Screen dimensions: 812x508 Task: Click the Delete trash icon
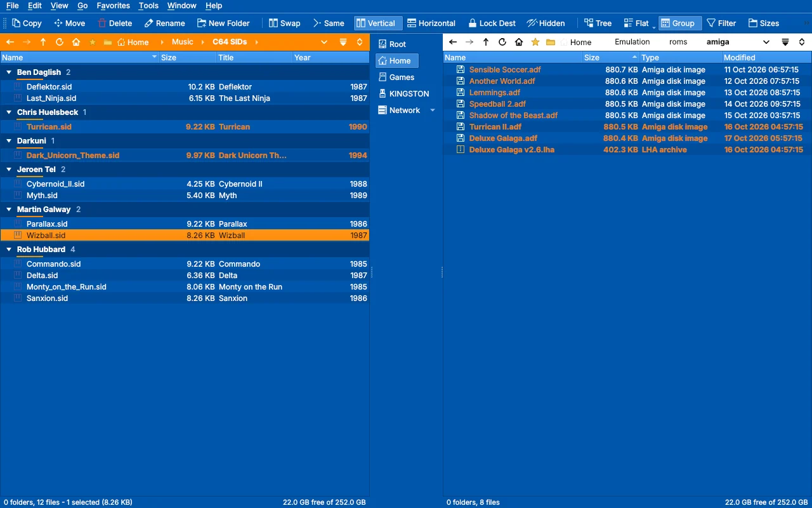102,23
